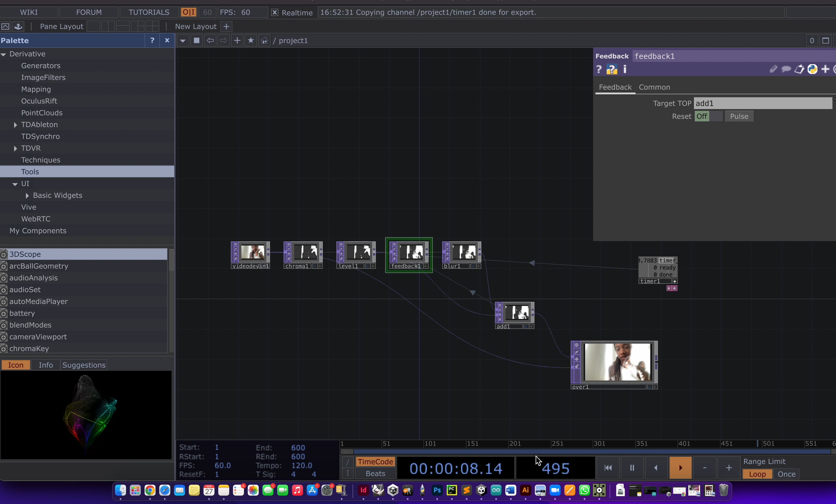Open network bar dropdown arrow
836x504 pixels.
183,41
